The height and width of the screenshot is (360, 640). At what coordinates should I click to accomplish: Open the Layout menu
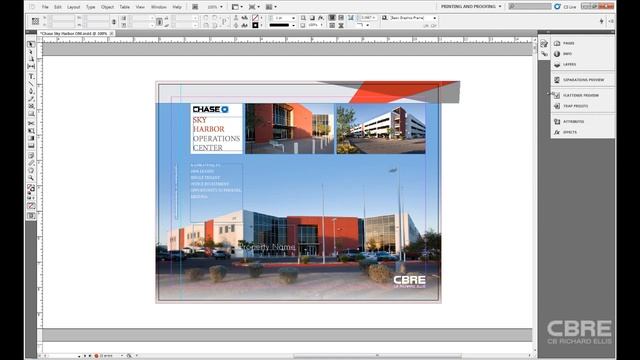(x=73, y=7)
